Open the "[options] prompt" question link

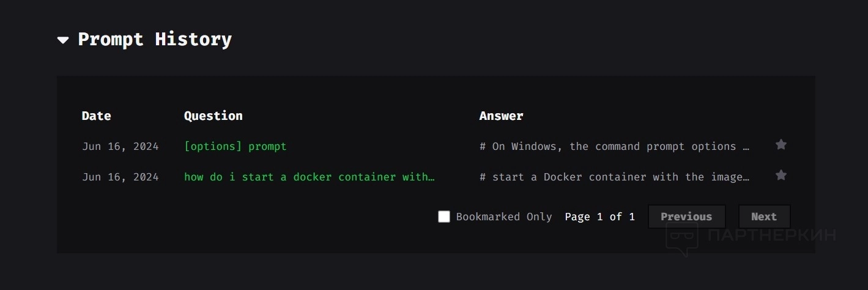[235, 146]
